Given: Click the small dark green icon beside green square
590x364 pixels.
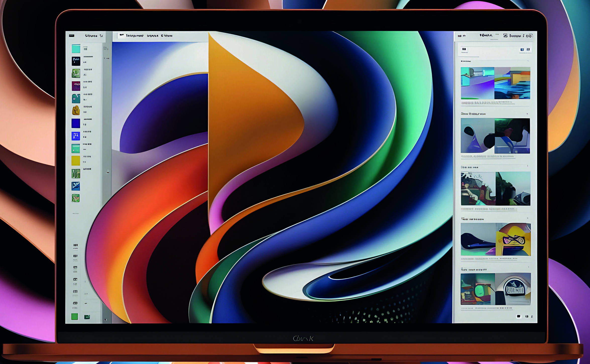Looking at the screenshot, I should coord(87,317).
